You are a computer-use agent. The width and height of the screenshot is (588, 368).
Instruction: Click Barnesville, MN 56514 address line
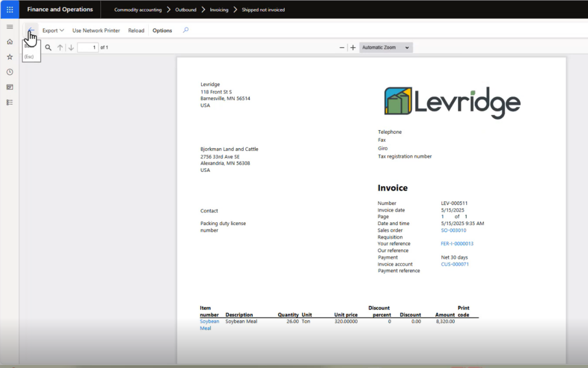pos(225,99)
